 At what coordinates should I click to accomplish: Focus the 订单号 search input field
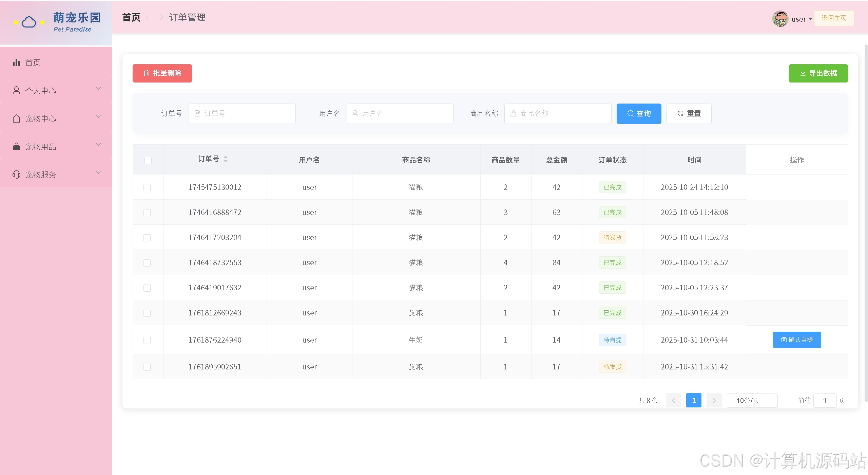pyautogui.click(x=242, y=113)
